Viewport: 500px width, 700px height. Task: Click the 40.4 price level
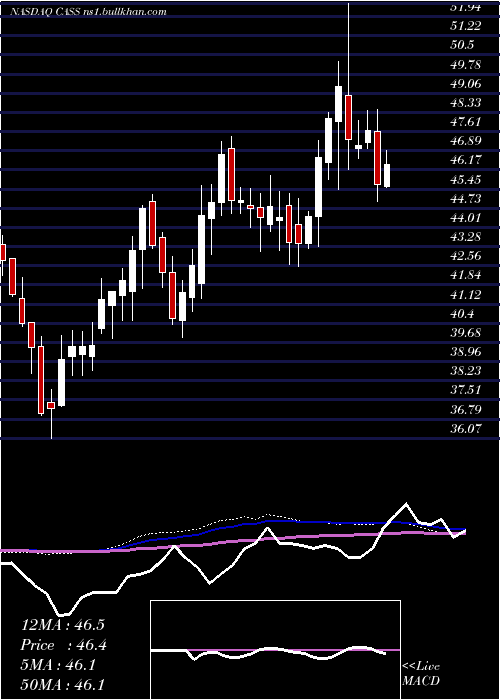pos(462,313)
